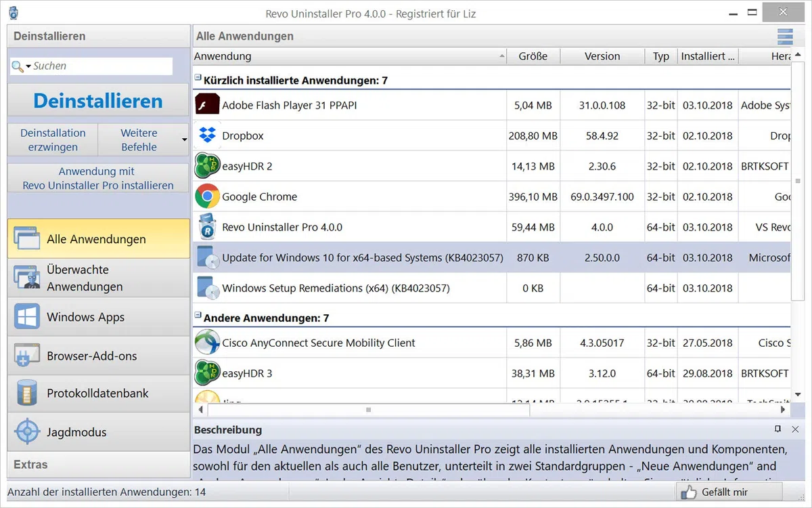Select Adobe Flash Player 31 PPAPI text
812x508 pixels.
pyautogui.click(x=290, y=105)
